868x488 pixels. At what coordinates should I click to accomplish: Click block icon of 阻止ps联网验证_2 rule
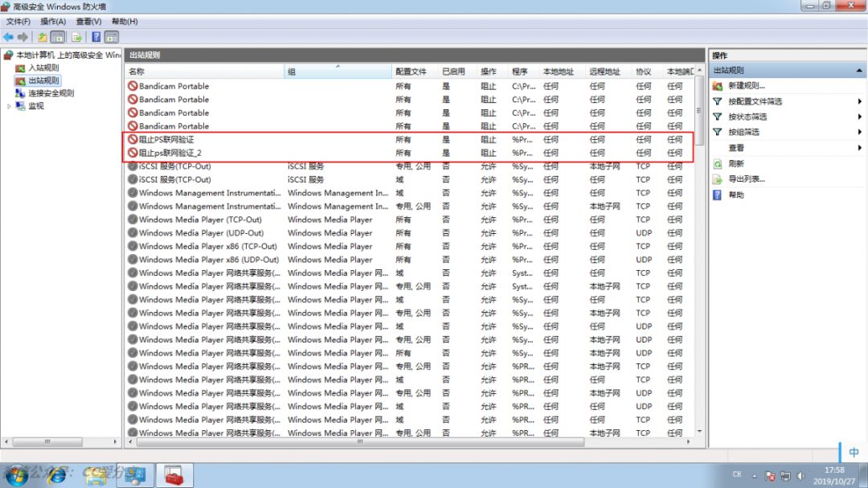click(133, 152)
